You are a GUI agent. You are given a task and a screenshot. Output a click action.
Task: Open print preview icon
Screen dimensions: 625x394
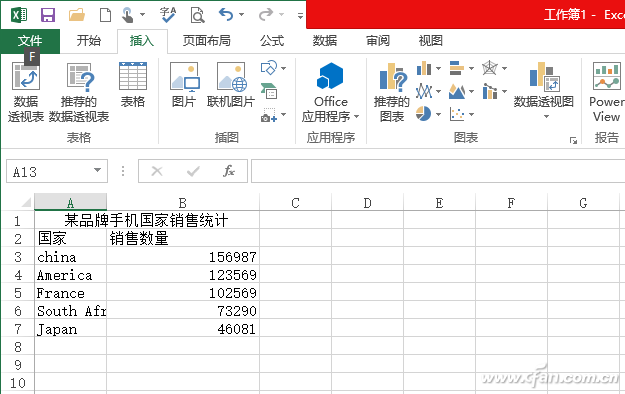click(x=197, y=15)
